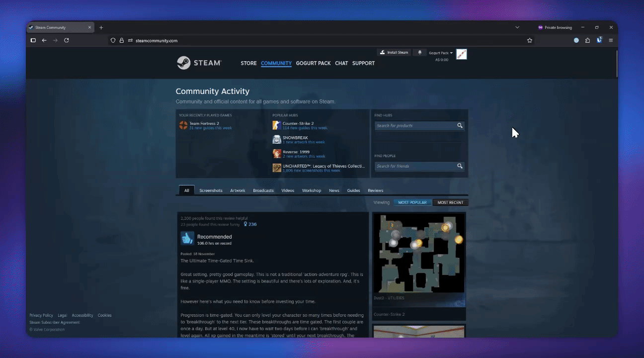Click the Counter-Strike 2 hub icon

[x=277, y=125]
